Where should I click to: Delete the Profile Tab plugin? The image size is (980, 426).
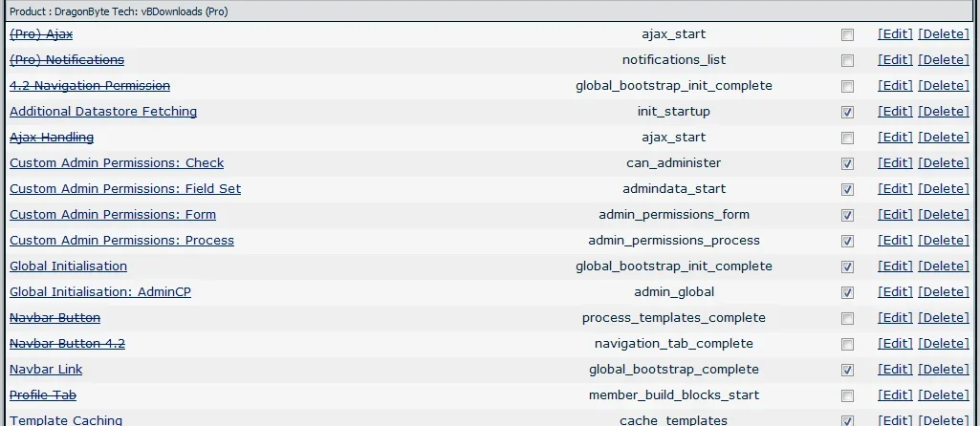[x=944, y=394]
